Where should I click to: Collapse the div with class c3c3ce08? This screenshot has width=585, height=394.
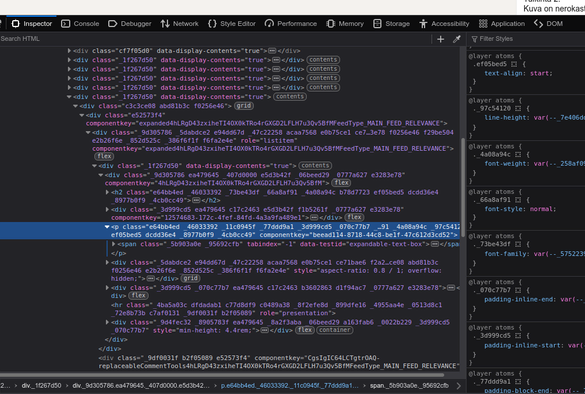tap(75, 106)
